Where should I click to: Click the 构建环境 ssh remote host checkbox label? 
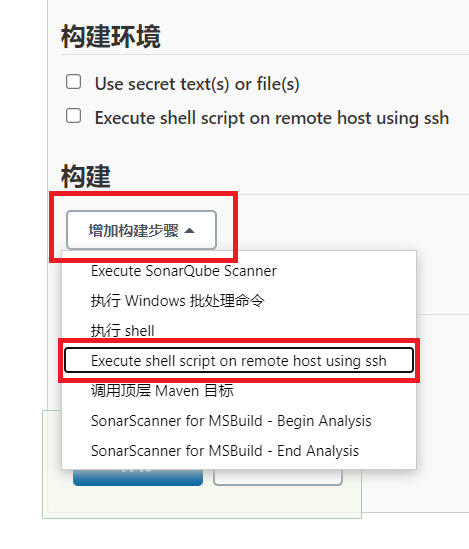pyautogui.click(x=272, y=118)
